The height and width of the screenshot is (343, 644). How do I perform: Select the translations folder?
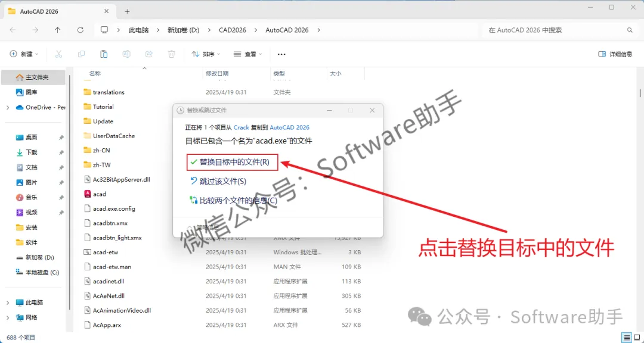tap(109, 92)
